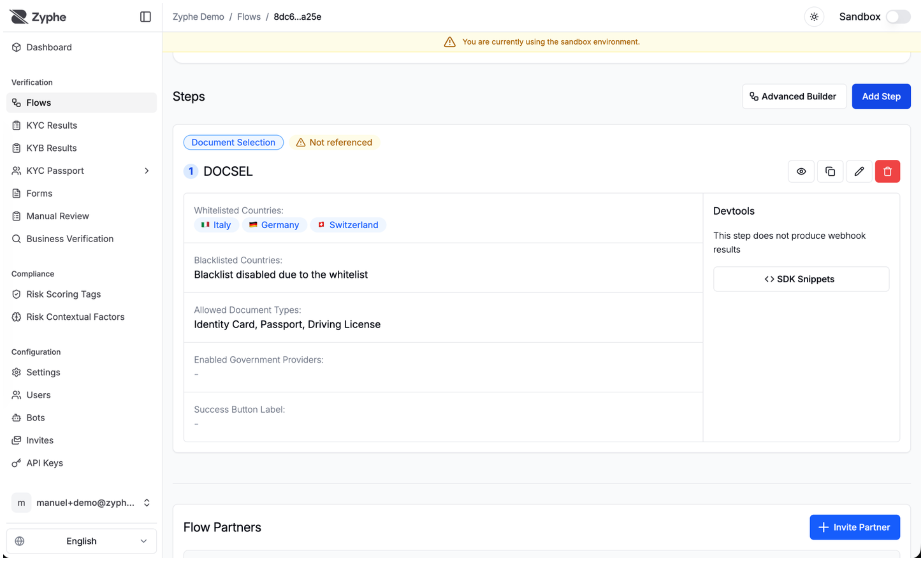The height and width of the screenshot is (561, 924).
Task: Open Bots page
Action: [81, 417]
